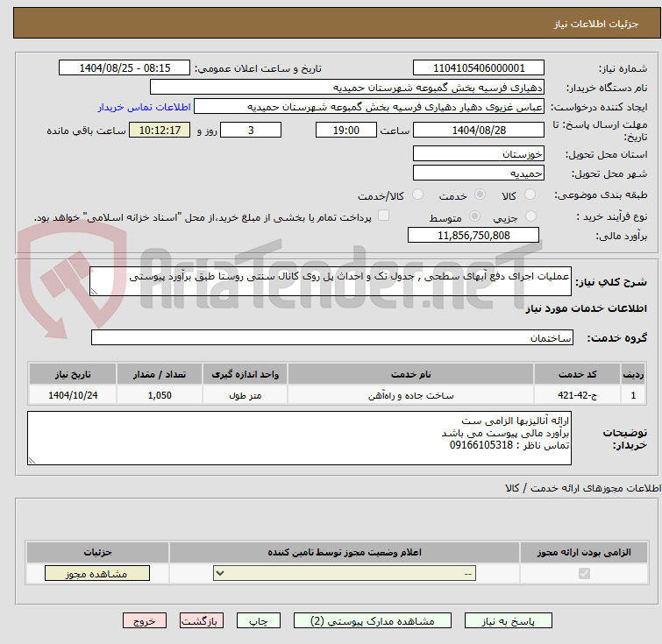Click the مشاهده مجوز button
The height and width of the screenshot is (644, 662).
click(x=97, y=574)
